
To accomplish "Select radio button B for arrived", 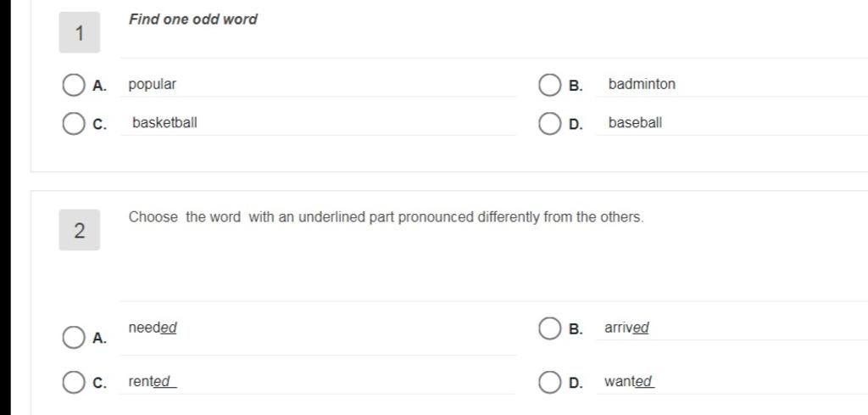I will [549, 328].
